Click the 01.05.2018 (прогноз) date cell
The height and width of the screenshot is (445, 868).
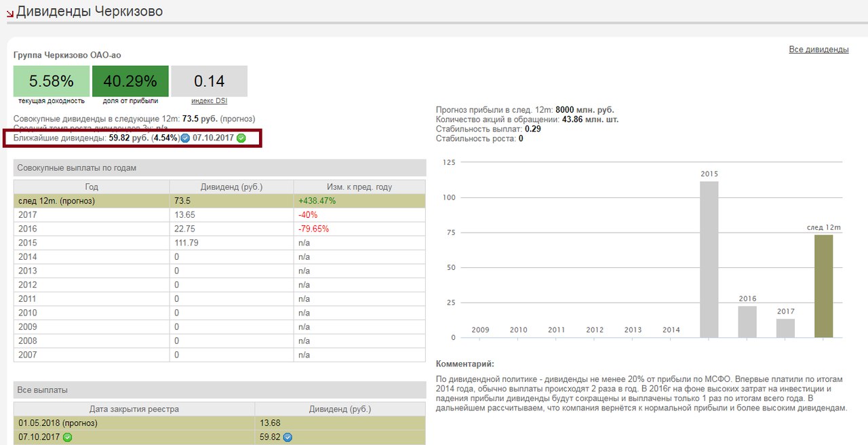coord(134,423)
